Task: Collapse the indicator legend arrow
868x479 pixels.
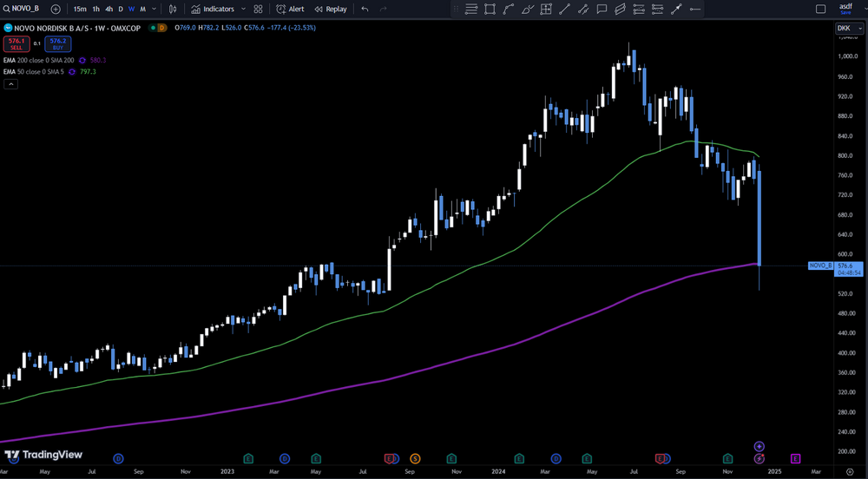Action: (x=10, y=84)
